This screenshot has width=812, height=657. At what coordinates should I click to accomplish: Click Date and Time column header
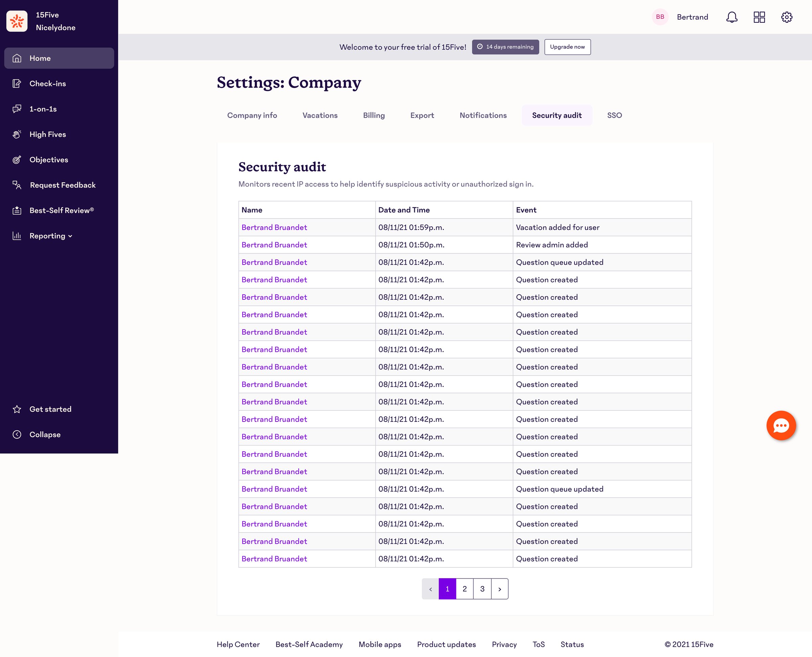coord(444,210)
